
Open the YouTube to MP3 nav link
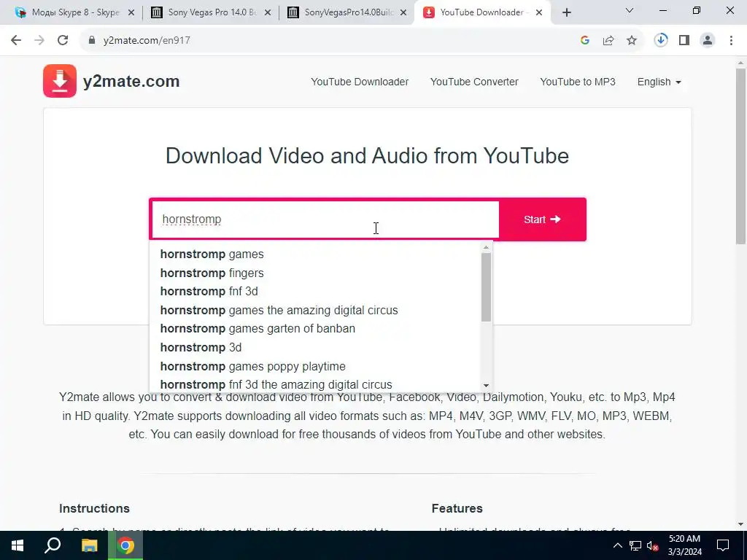(578, 82)
